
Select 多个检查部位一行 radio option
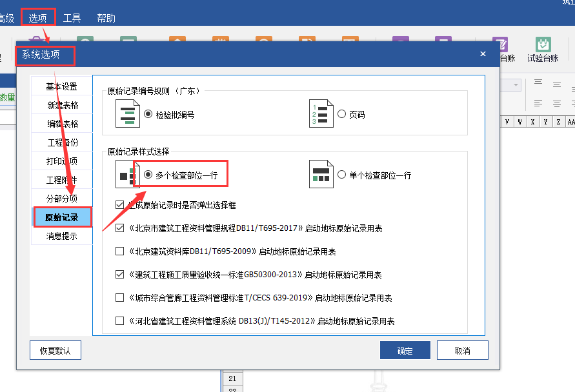(148, 175)
